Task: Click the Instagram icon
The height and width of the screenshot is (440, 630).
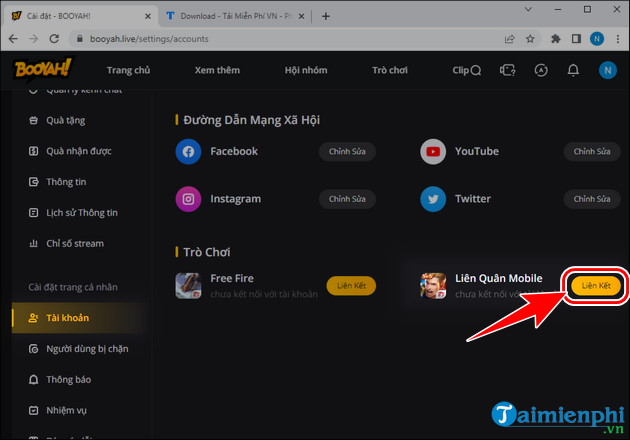Action: pos(188,199)
